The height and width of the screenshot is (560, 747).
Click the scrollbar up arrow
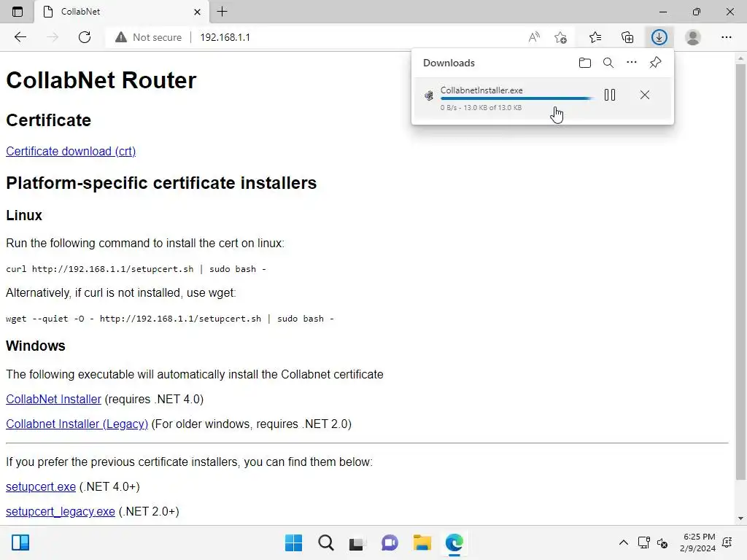pos(740,58)
